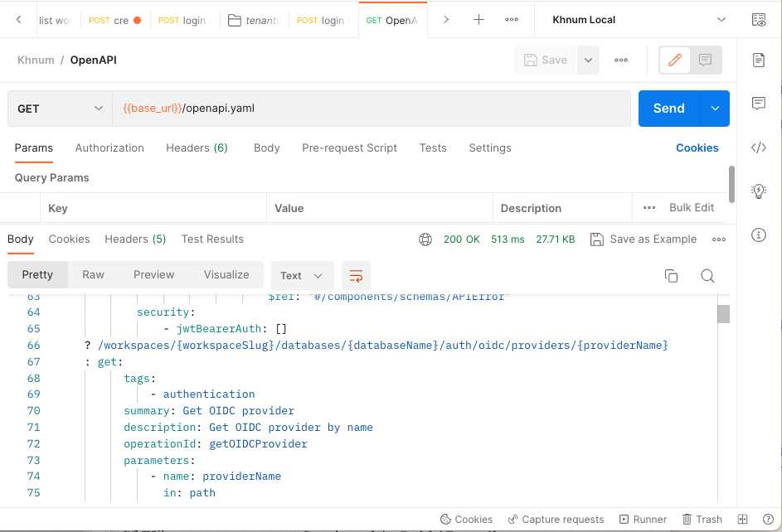Open the Trash
The image size is (782, 532).
[x=702, y=519]
